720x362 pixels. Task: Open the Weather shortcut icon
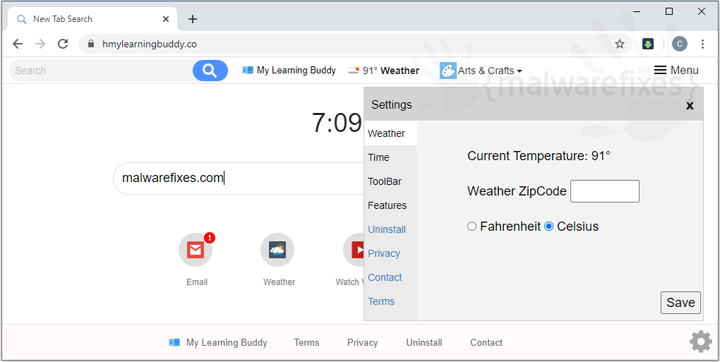click(x=277, y=250)
